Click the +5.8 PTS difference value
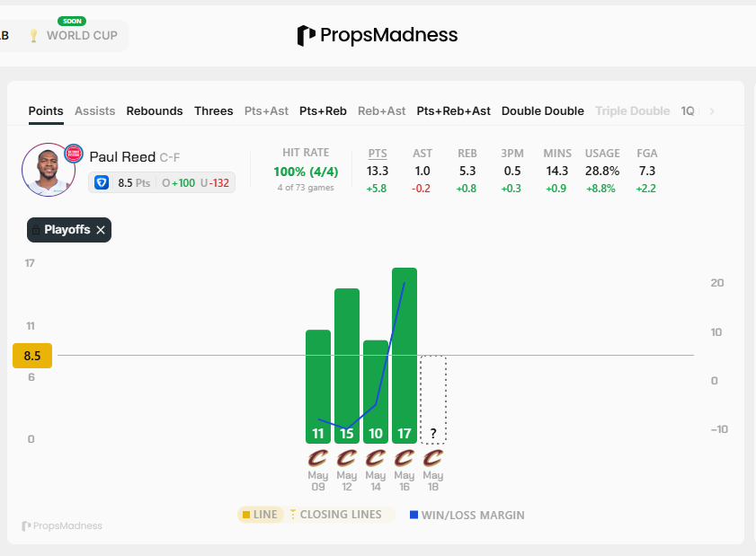Image resolution: width=756 pixels, height=556 pixels. [x=377, y=189]
